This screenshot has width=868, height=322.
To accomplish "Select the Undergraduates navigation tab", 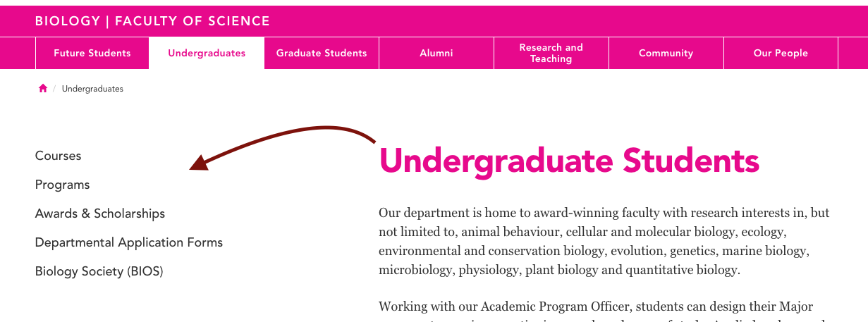I will [207, 53].
